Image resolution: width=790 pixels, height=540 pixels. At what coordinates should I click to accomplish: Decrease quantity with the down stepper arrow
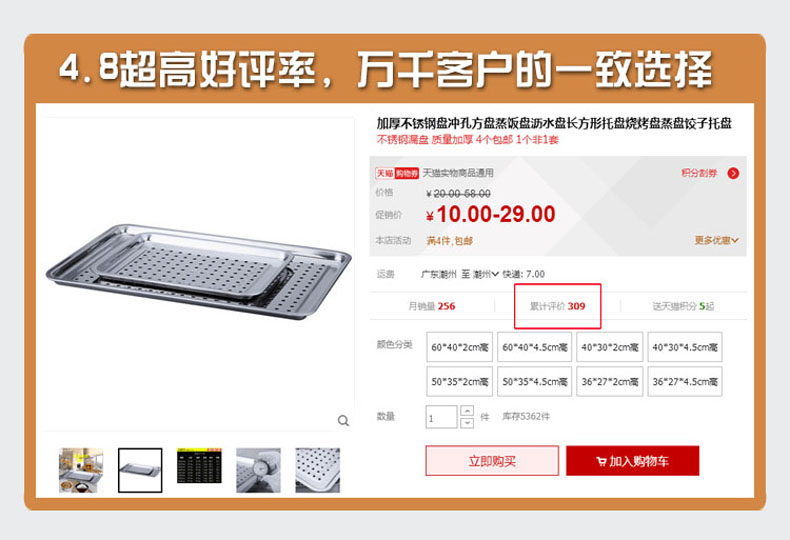[x=467, y=423]
